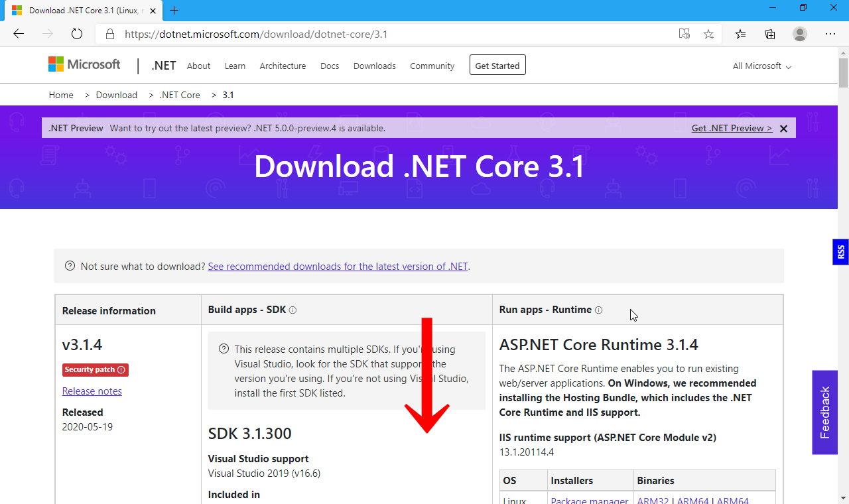Screen dimensions: 849x504
Task: Add page to favorites star icon
Action: [708, 34]
